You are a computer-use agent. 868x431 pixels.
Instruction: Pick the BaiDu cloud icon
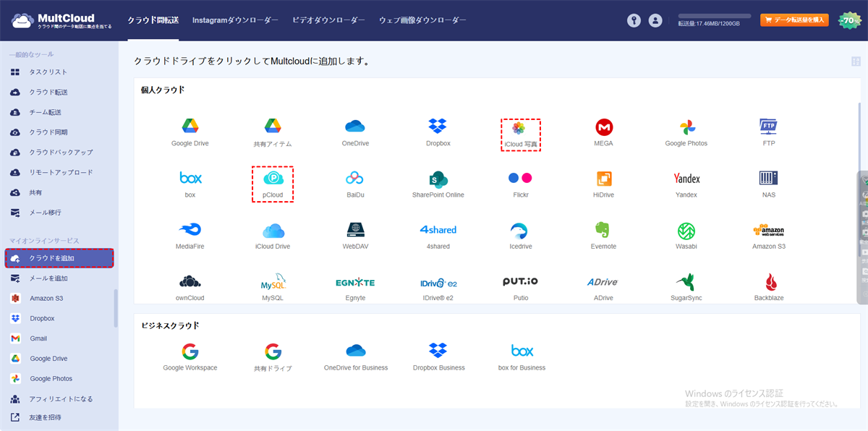[355, 178]
